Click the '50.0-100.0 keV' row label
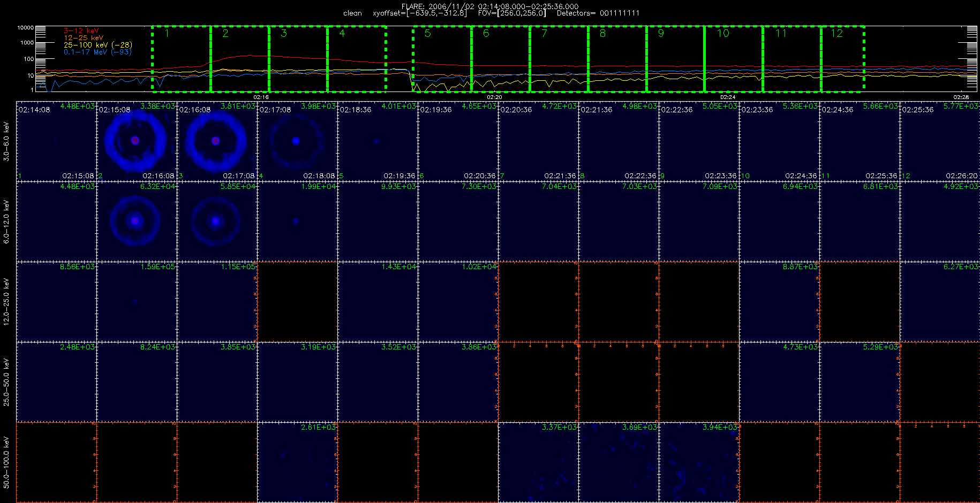Image resolution: width=980 pixels, height=503 pixels. pyautogui.click(x=6, y=462)
